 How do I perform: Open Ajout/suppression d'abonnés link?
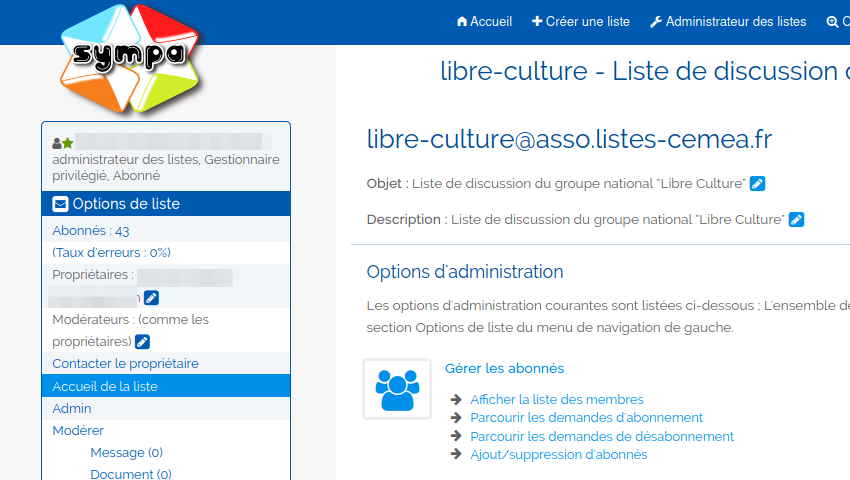click(558, 454)
